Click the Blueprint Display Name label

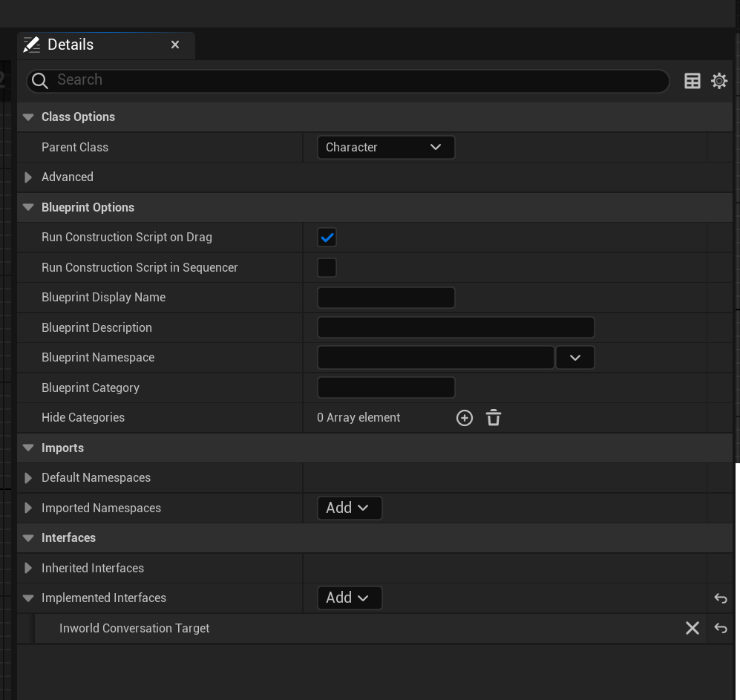(x=103, y=298)
